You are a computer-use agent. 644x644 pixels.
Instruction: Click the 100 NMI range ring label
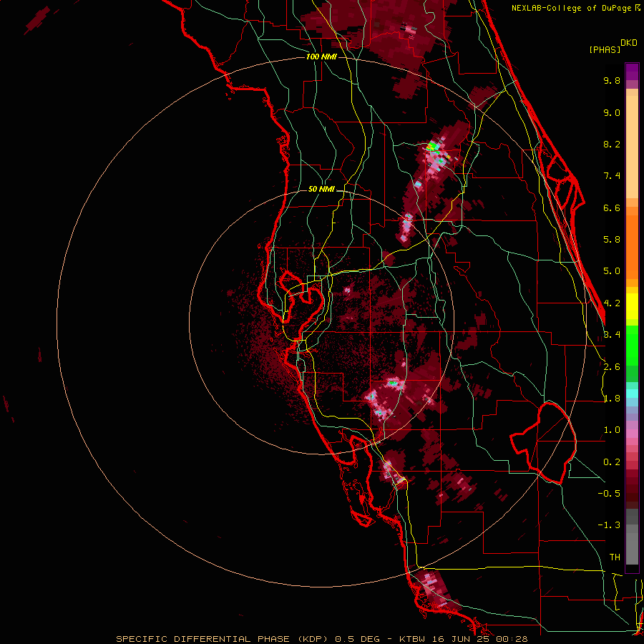321,57
